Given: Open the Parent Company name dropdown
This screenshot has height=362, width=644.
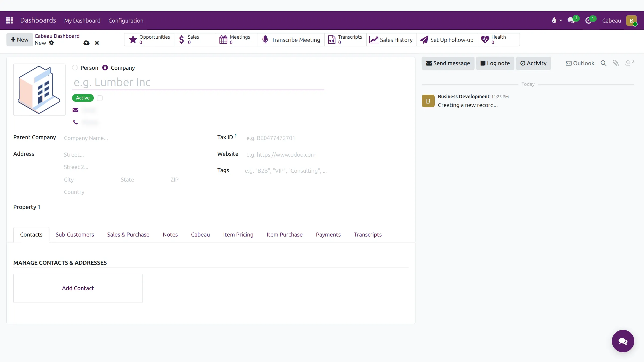Looking at the screenshot, I should (134, 138).
